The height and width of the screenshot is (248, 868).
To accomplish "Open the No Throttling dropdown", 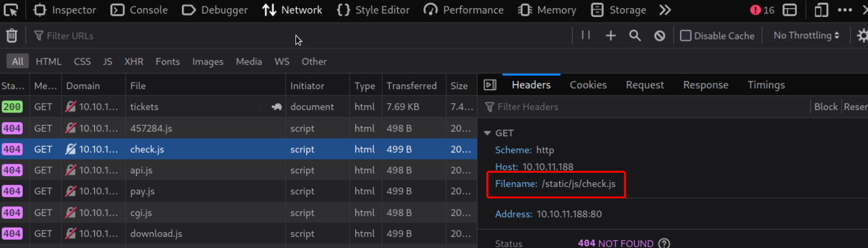I will 806,36.
